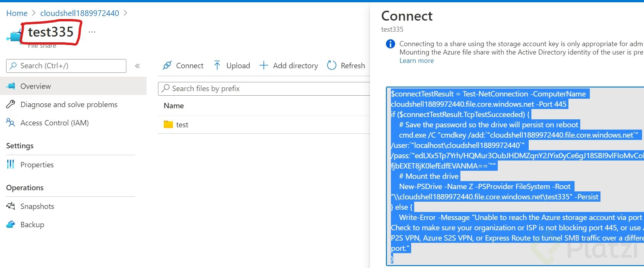This screenshot has height=268, width=644.
Task: Click the up-arrow Upload icon
Action: pyautogui.click(x=217, y=66)
